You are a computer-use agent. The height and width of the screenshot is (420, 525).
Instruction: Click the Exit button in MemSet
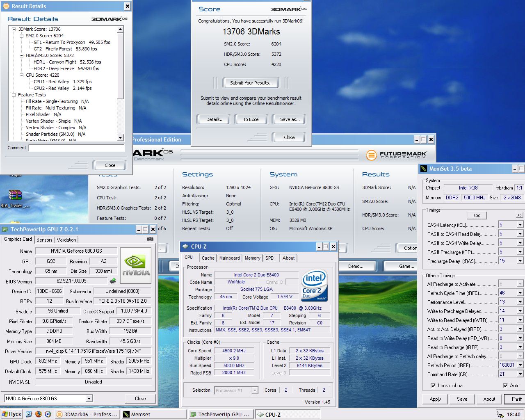pos(516,399)
